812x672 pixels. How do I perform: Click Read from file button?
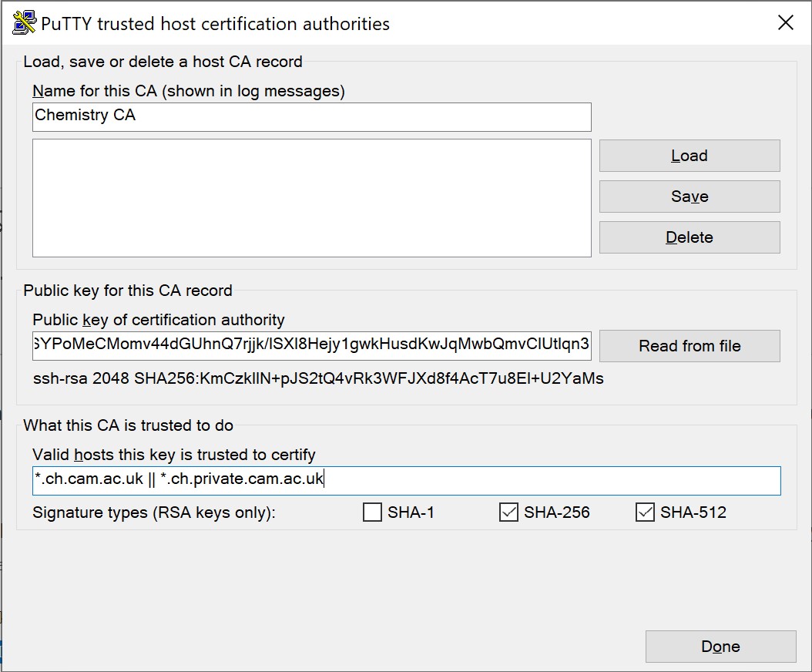pos(690,345)
